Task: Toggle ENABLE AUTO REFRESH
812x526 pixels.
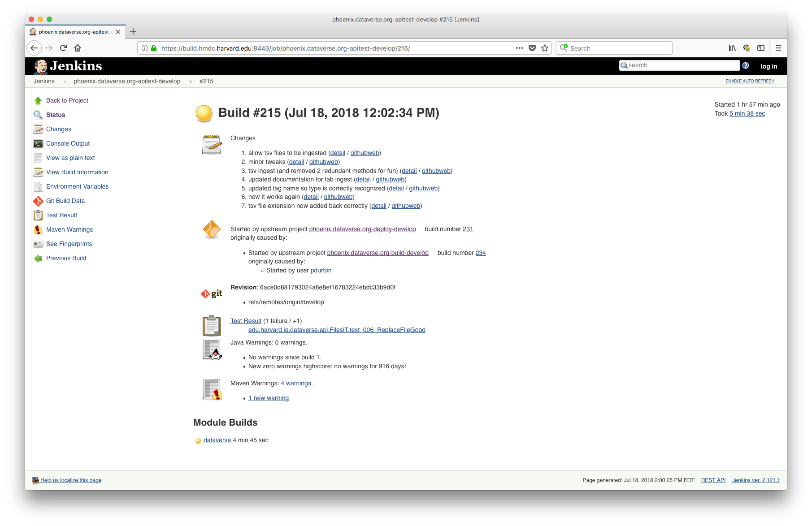Action: pos(750,81)
